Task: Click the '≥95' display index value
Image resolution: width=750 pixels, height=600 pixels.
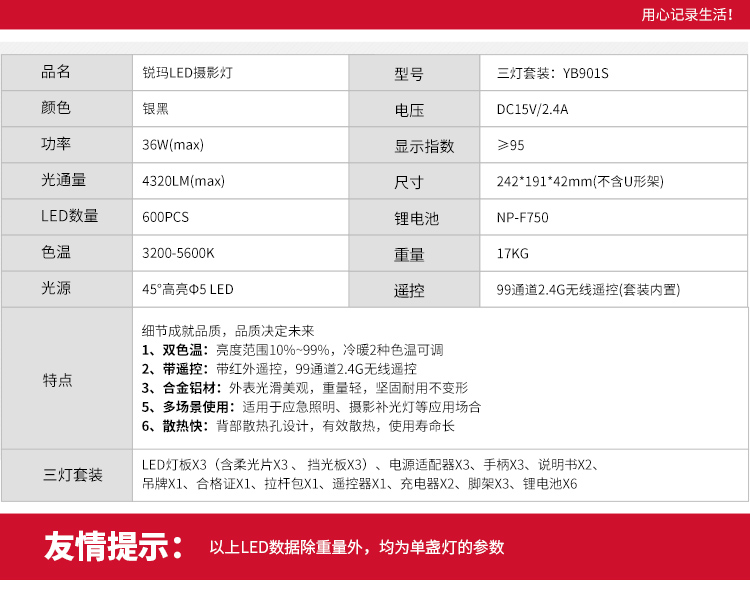Action: pyautogui.click(x=510, y=145)
